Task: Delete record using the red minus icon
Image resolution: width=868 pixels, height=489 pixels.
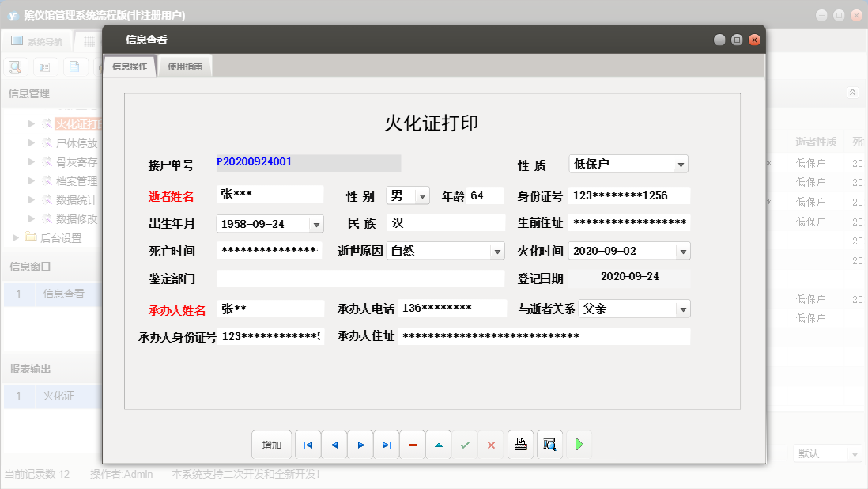Action: pos(412,444)
